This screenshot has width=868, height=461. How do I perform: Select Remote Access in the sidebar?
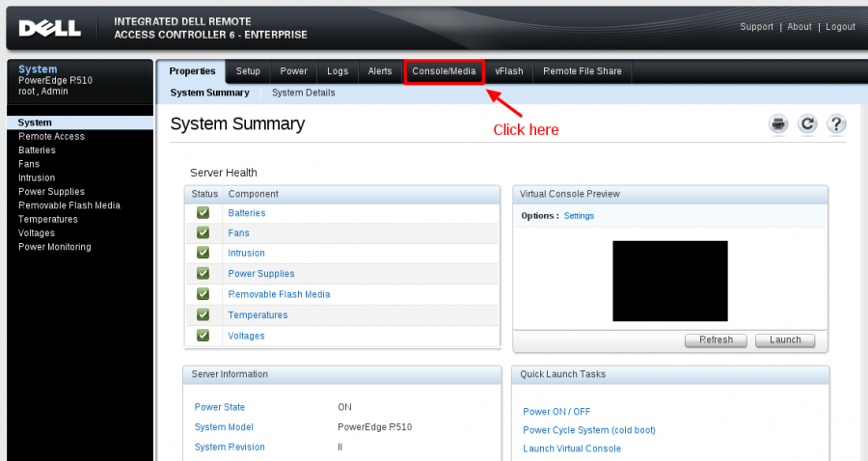point(51,137)
